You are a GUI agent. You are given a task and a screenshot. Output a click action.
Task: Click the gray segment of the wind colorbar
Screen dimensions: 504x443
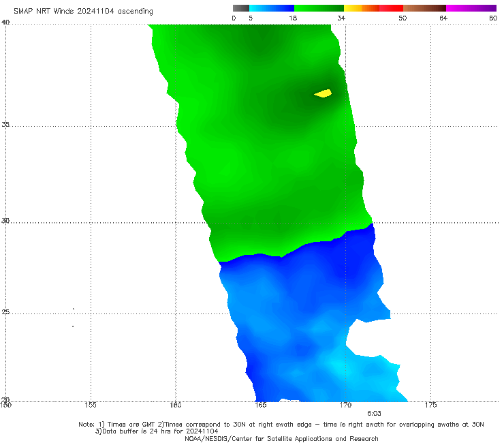pyautogui.click(x=240, y=8)
